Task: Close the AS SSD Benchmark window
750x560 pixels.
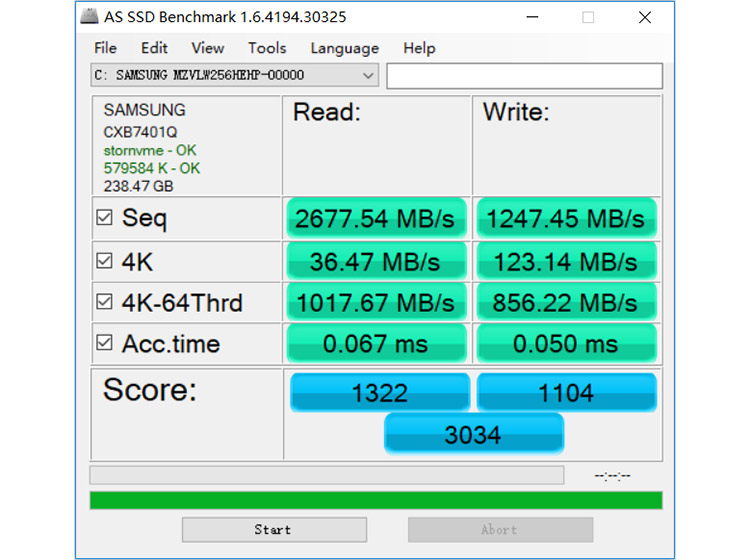Action: pyautogui.click(x=645, y=17)
